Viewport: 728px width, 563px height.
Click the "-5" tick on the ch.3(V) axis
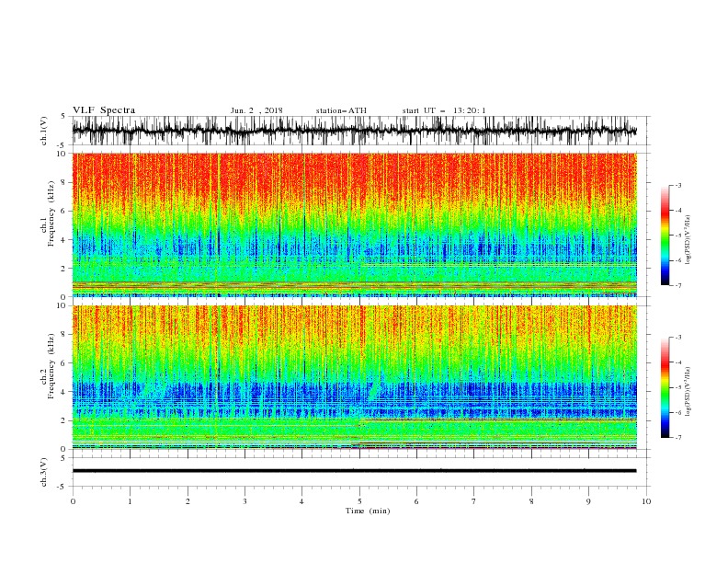coord(63,487)
